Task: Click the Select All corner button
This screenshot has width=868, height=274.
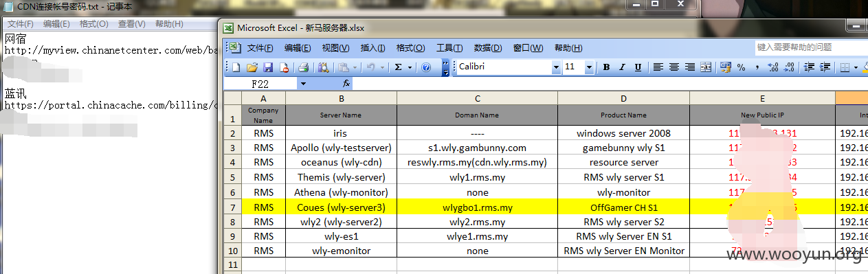Action: pyautogui.click(x=233, y=98)
